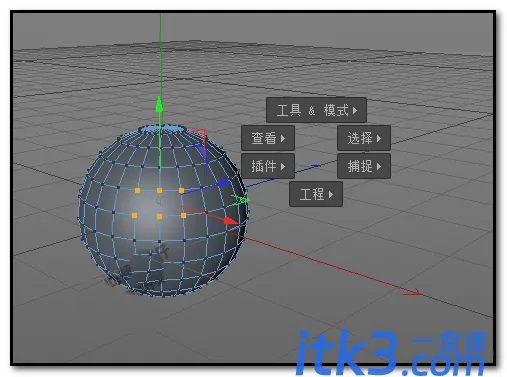The height and width of the screenshot is (377, 507).
Task: Open the 查看 submenu
Action: pyautogui.click(x=268, y=138)
